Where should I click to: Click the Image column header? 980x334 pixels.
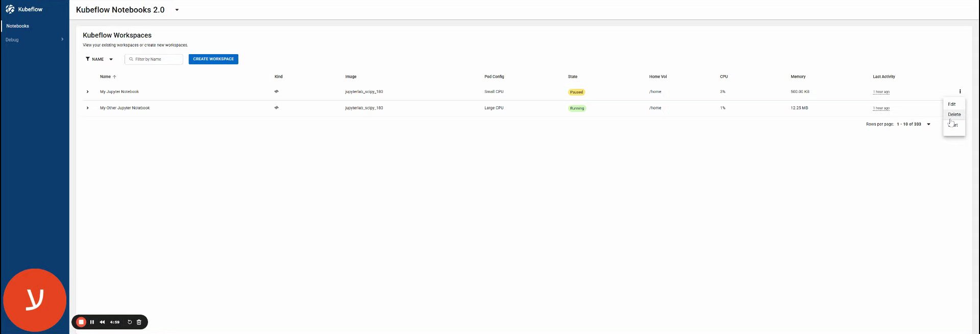pos(351,77)
